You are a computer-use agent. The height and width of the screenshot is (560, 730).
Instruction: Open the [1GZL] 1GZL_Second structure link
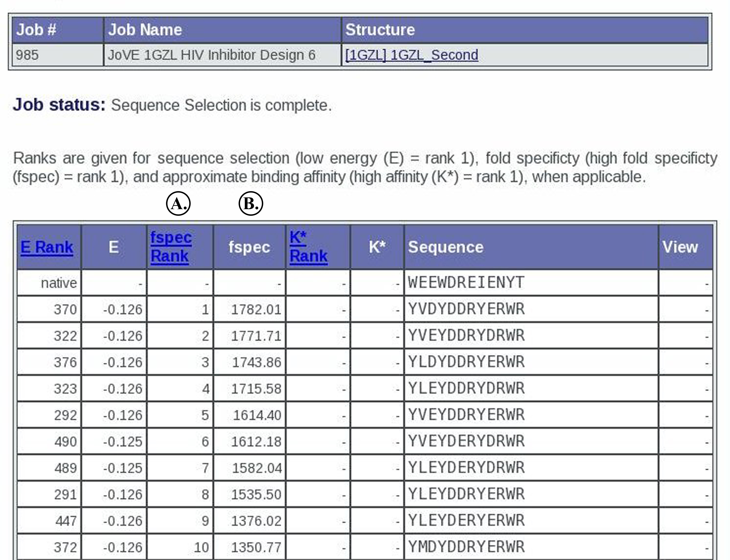pos(412,55)
